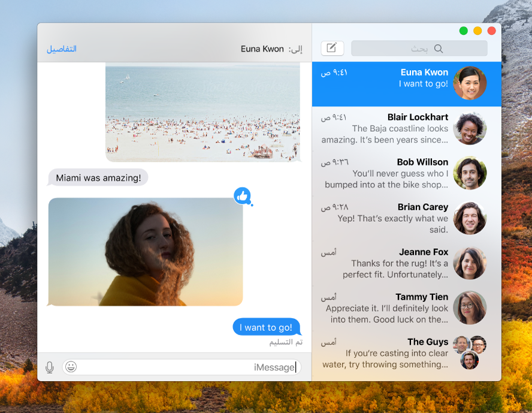Click the iMessage text input field

pos(182,367)
